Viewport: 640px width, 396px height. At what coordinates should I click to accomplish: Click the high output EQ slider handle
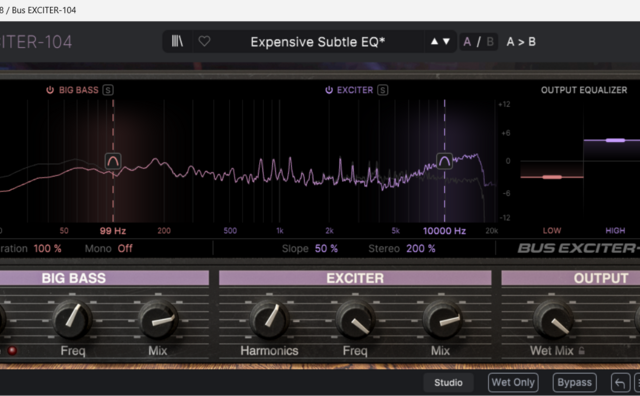pos(615,140)
